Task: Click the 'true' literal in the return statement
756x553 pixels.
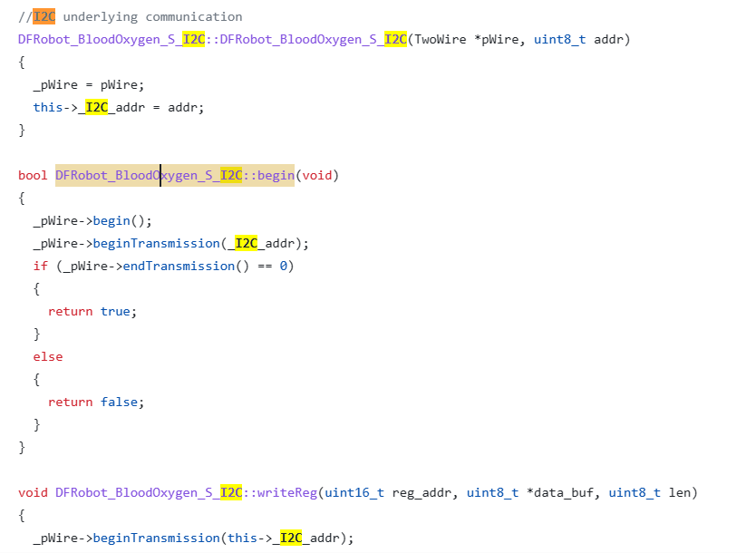Action: 115,311
